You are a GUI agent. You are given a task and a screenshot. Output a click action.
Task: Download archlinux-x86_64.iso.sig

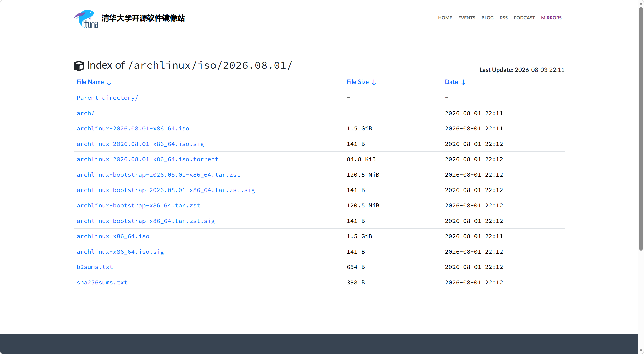[120, 252]
